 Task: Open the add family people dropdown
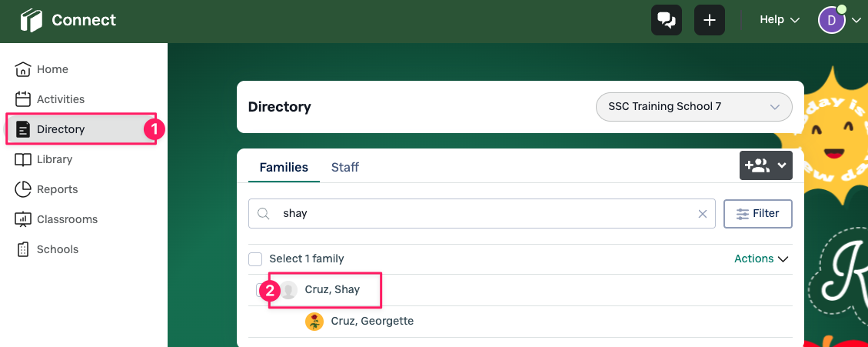pyautogui.click(x=766, y=165)
